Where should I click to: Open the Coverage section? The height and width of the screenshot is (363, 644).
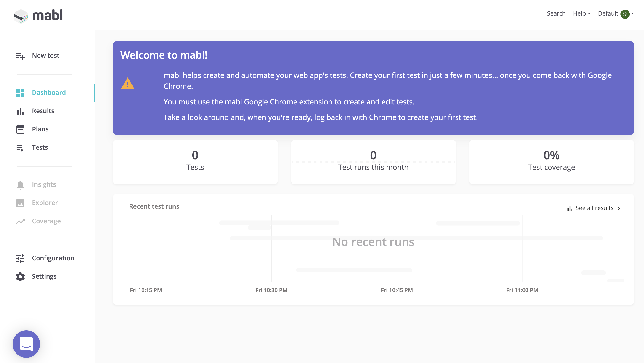[46, 221]
